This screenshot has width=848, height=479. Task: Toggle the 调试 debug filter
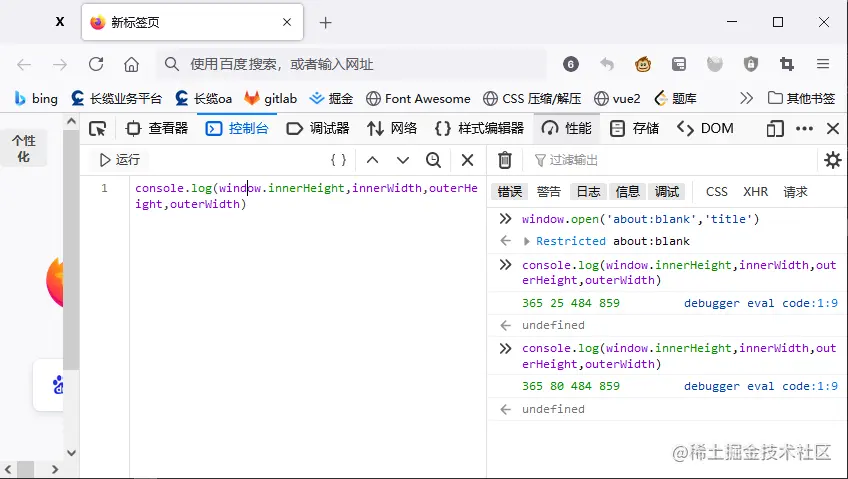pos(667,191)
